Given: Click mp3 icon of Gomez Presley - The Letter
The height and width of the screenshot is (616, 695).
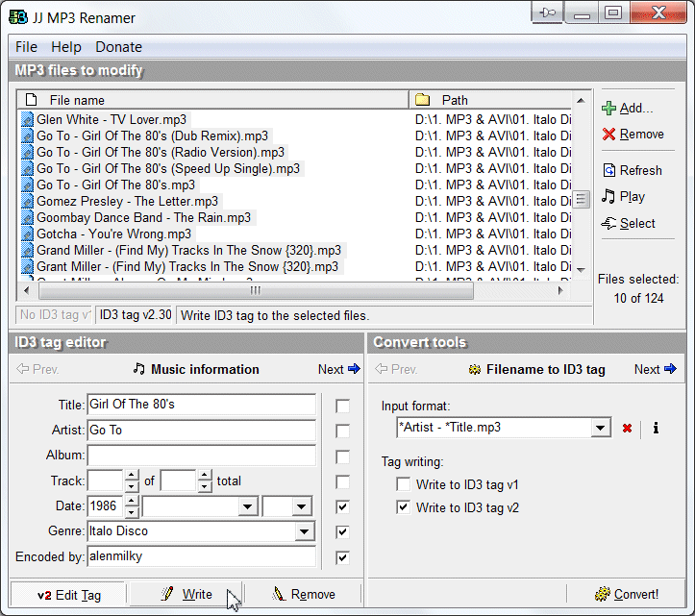Looking at the screenshot, I should (27, 201).
